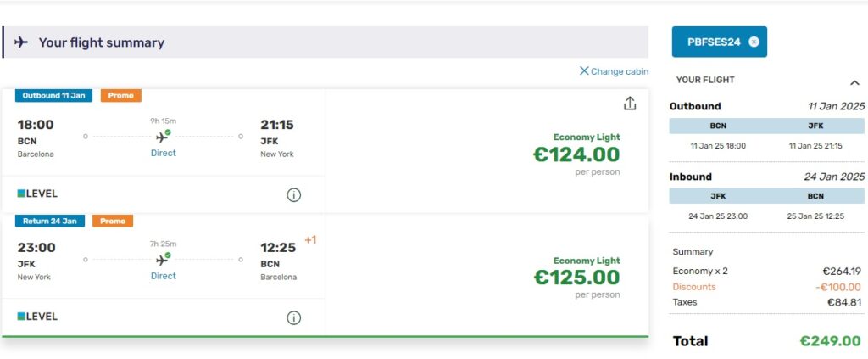Click the PBFSES24 promo code button
Viewport: 868px width, 359px height.
714,42
